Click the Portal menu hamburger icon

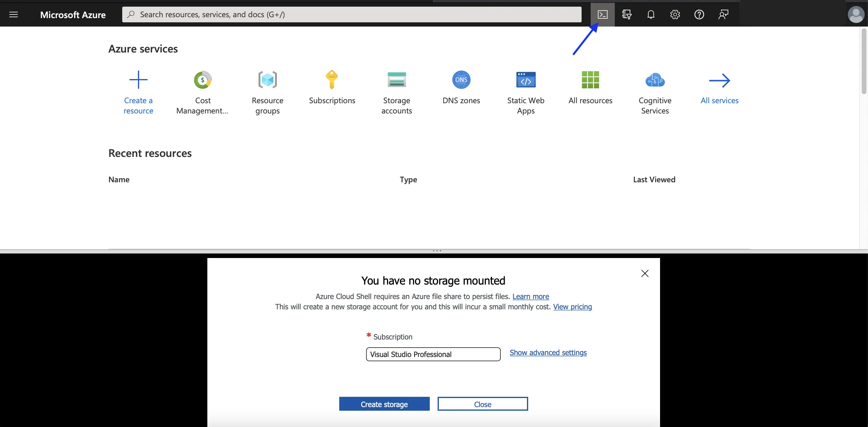tap(13, 14)
